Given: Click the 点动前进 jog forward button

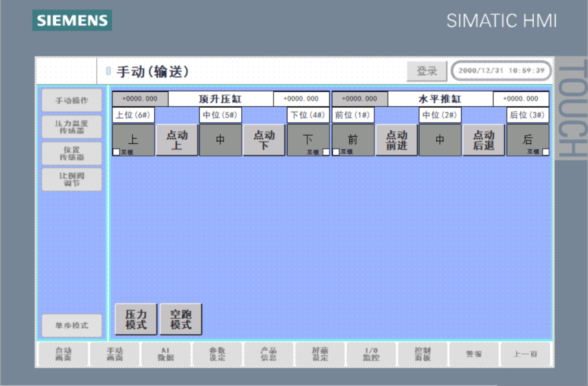Looking at the screenshot, I should click(397, 140).
